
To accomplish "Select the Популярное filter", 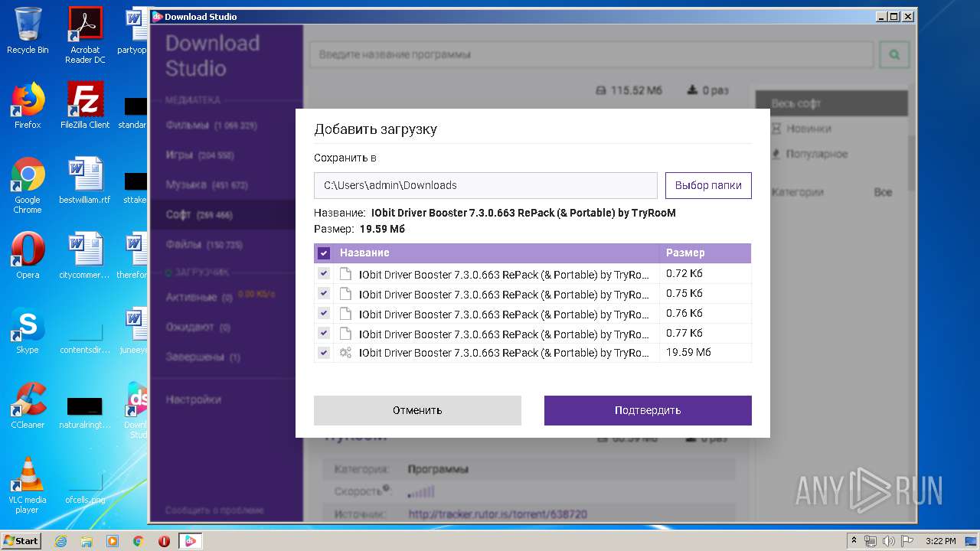I will pos(809,154).
